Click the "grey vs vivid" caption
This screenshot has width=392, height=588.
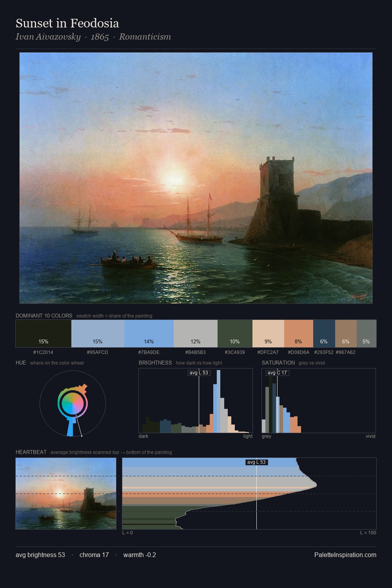click(x=312, y=363)
